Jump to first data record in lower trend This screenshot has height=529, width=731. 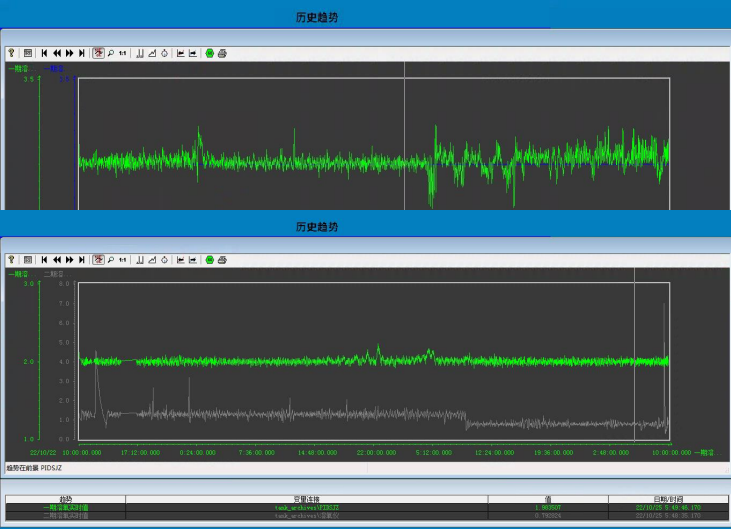(x=44, y=260)
